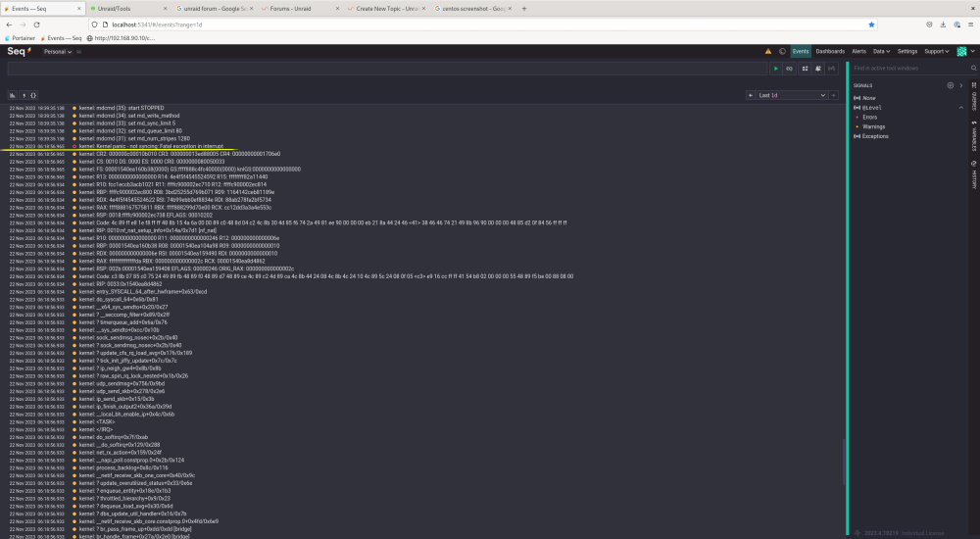Open the Support menu dropdown
The height and width of the screenshot is (539, 980).
pos(936,51)
